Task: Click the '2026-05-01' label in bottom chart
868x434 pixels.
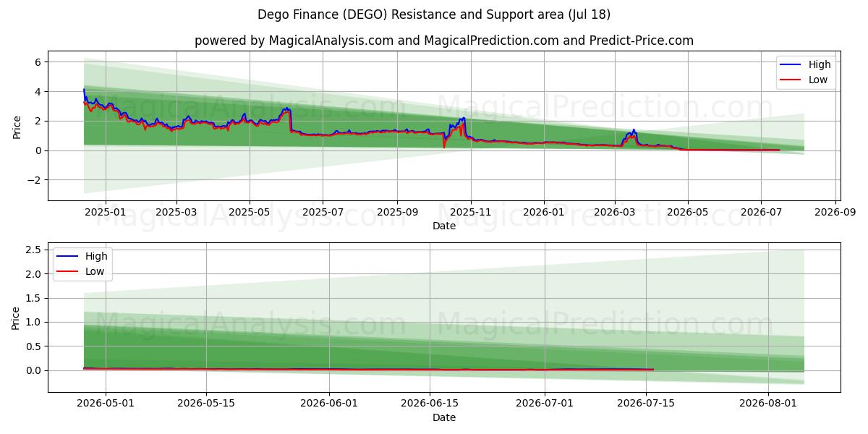Action: click(x=106, y=404)
